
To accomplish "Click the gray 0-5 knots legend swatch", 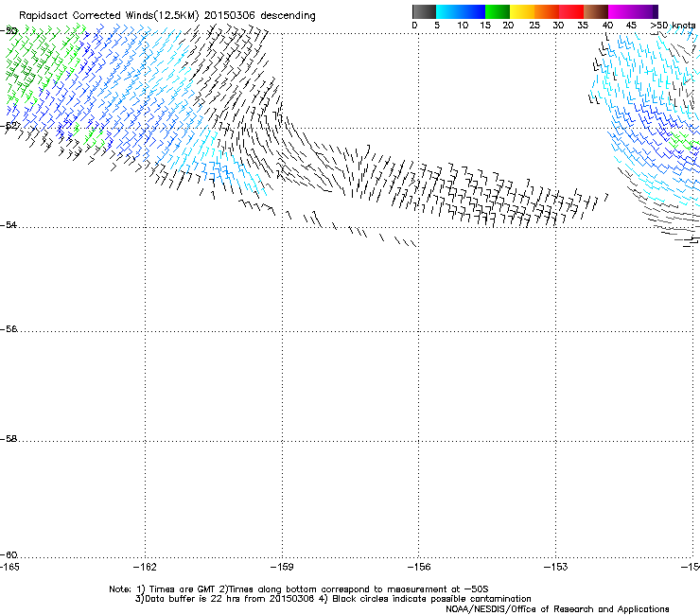I will 424,11.
